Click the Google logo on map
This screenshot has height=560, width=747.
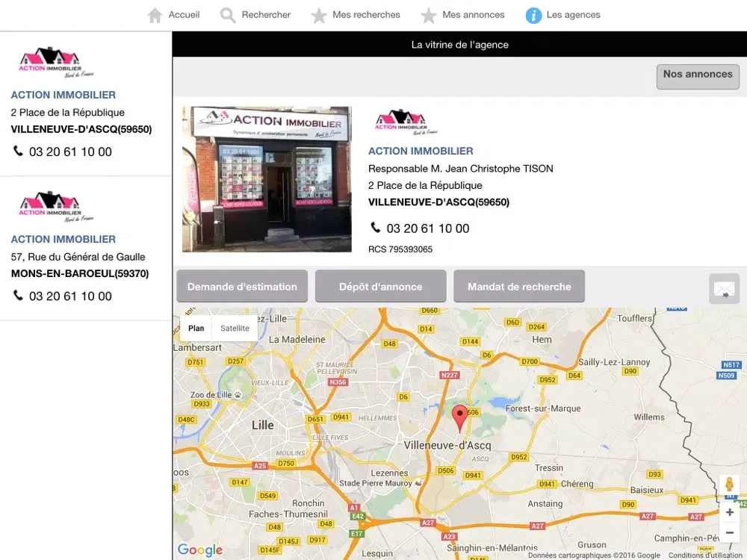click(200, 550)
